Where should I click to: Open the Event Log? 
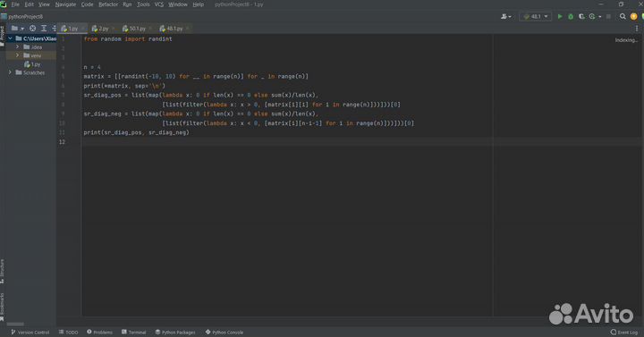[624, 332]
